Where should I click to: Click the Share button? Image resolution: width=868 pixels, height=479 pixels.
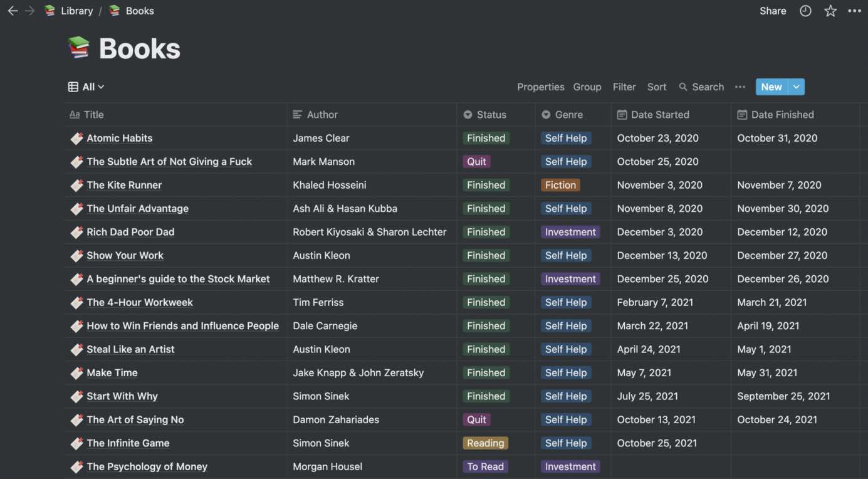pos(773,9)
